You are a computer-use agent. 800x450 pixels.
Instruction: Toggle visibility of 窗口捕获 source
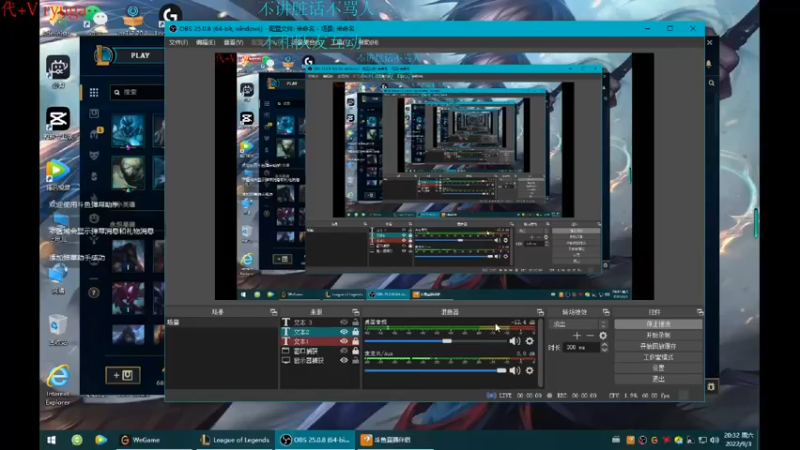click(344, 351)
